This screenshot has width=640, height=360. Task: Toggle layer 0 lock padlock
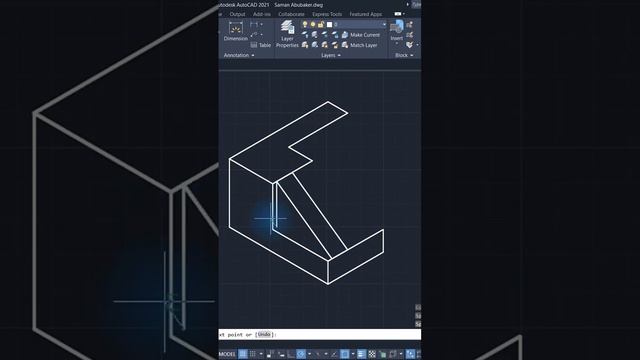point(321,24)
